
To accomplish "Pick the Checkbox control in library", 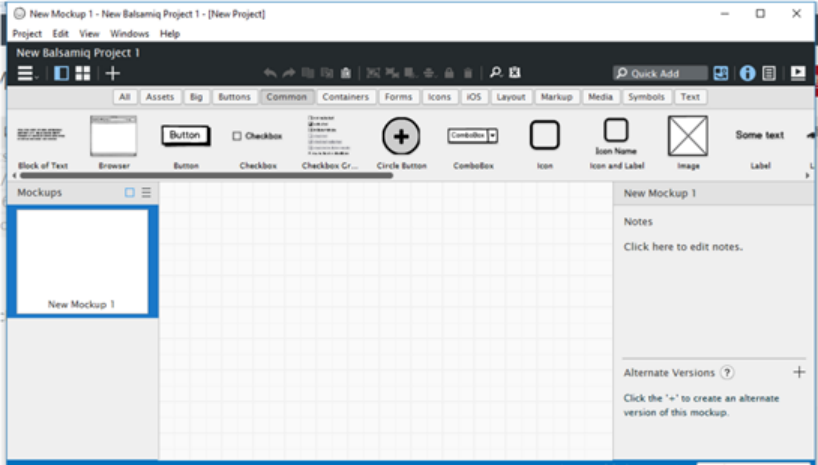I will (x=258, y=142).
